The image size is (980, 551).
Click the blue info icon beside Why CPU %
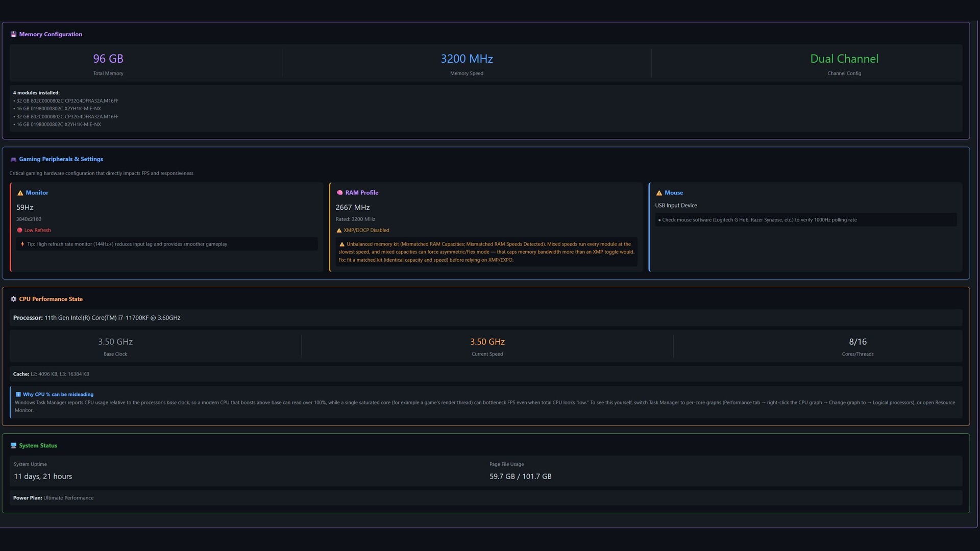18,394
